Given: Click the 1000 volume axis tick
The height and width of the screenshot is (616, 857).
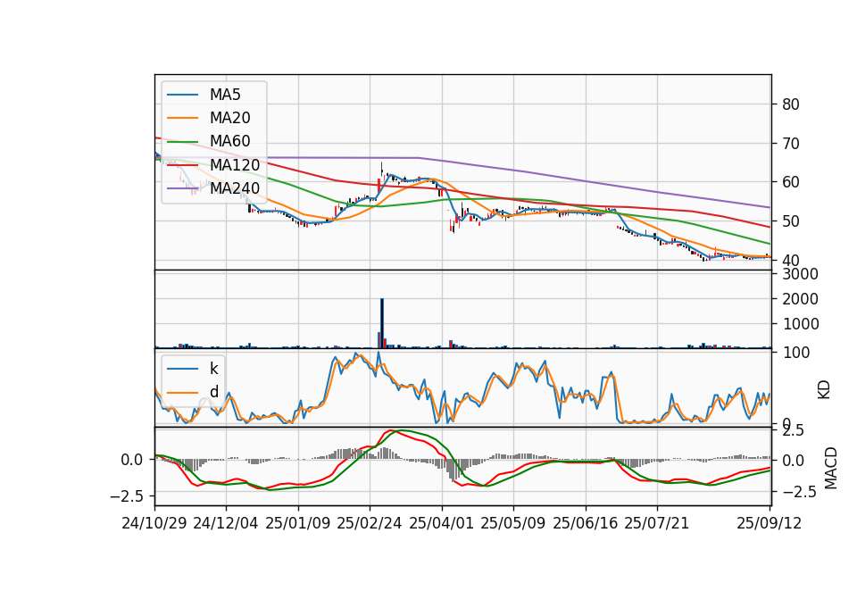Looking at the screenshot, I should tap(800, 324).
